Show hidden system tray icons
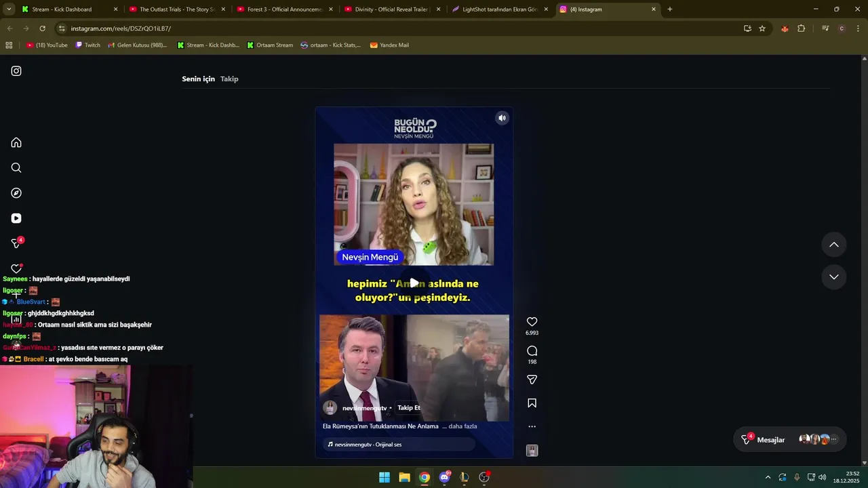The height and width of the screenshot is (488, 868). [768, 477]
